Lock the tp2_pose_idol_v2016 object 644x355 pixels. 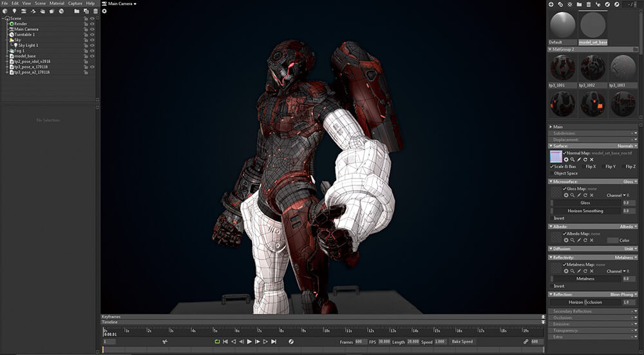(x=86, y=61)
